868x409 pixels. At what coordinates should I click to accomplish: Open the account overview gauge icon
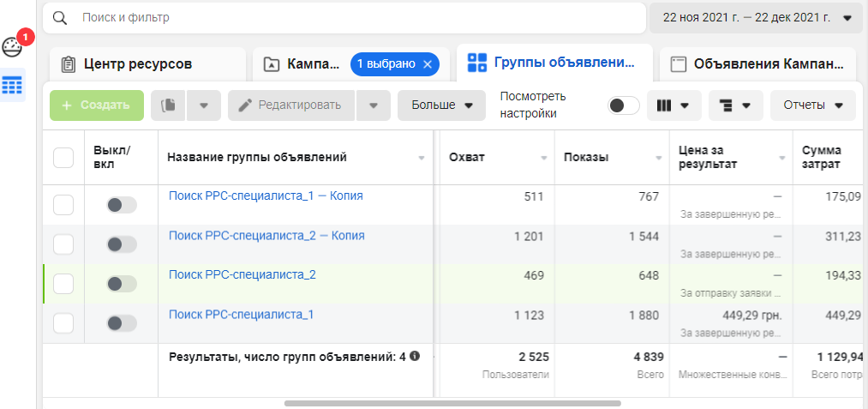point(12,47)
